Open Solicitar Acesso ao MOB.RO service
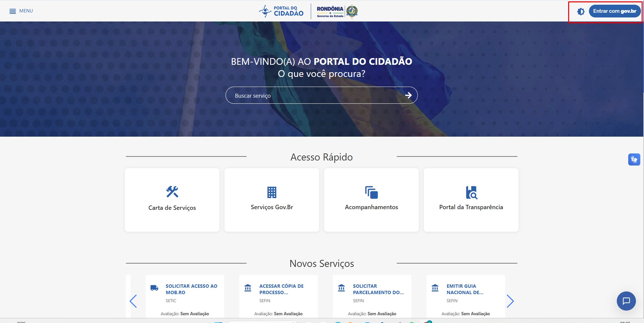 tap(191, 289)
